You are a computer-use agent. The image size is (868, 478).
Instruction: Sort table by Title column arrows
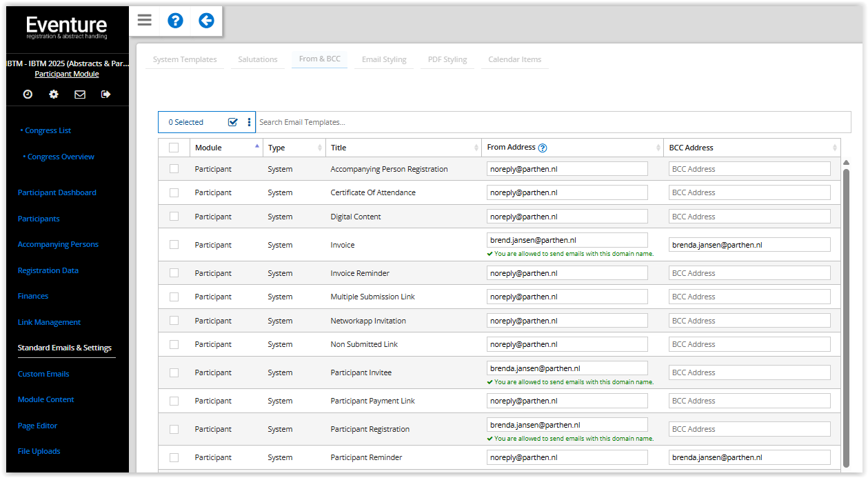click(476, 148)
